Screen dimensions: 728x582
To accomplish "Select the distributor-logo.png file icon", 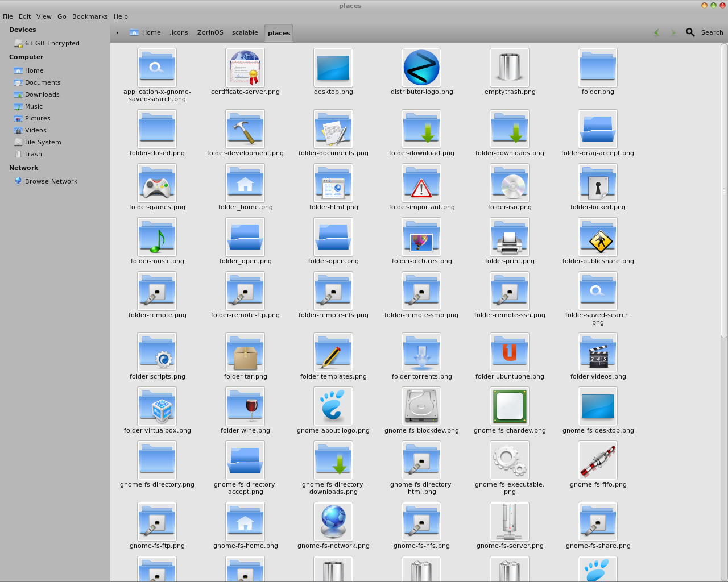I will click(x=421, y=68).
